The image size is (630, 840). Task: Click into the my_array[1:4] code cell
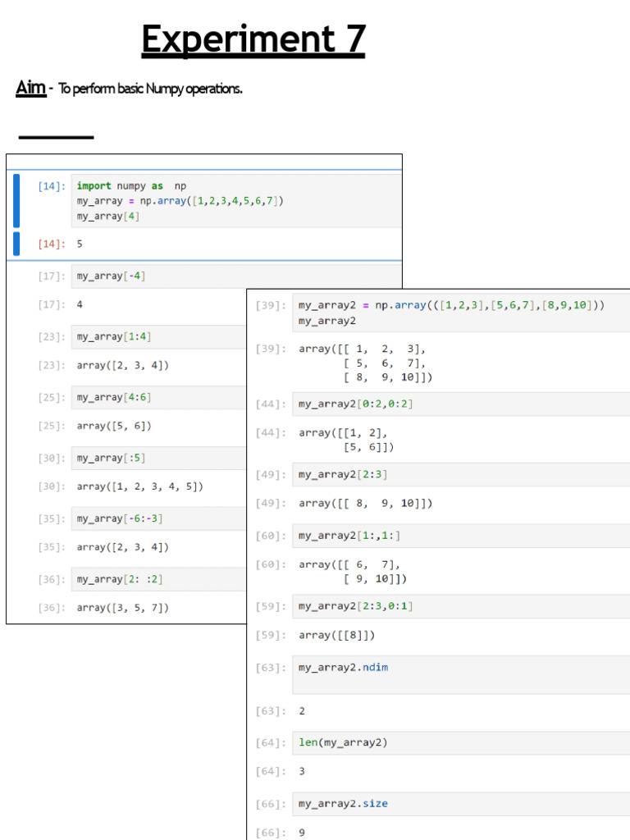(158, 336)
